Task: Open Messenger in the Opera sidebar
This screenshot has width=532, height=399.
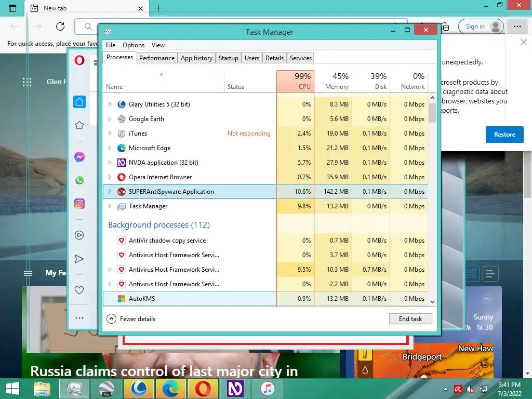Action: pyautogui.click(x=79, y=157)
